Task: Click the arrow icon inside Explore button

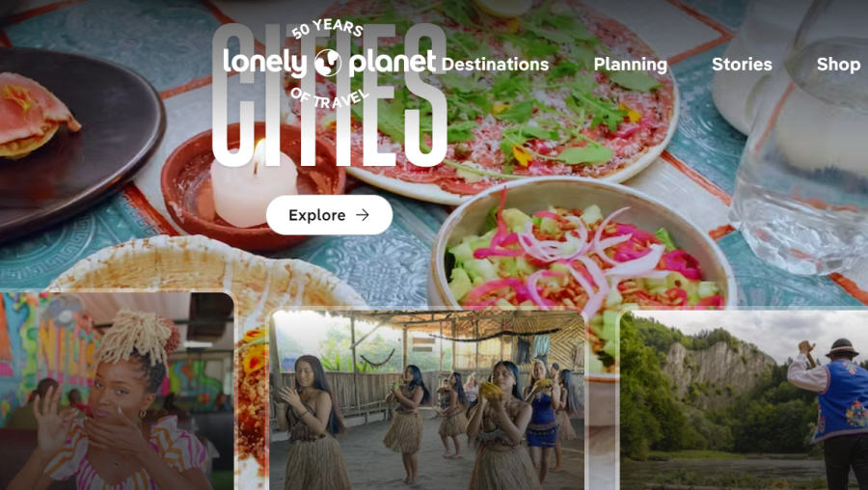Action: pos(362,215)
